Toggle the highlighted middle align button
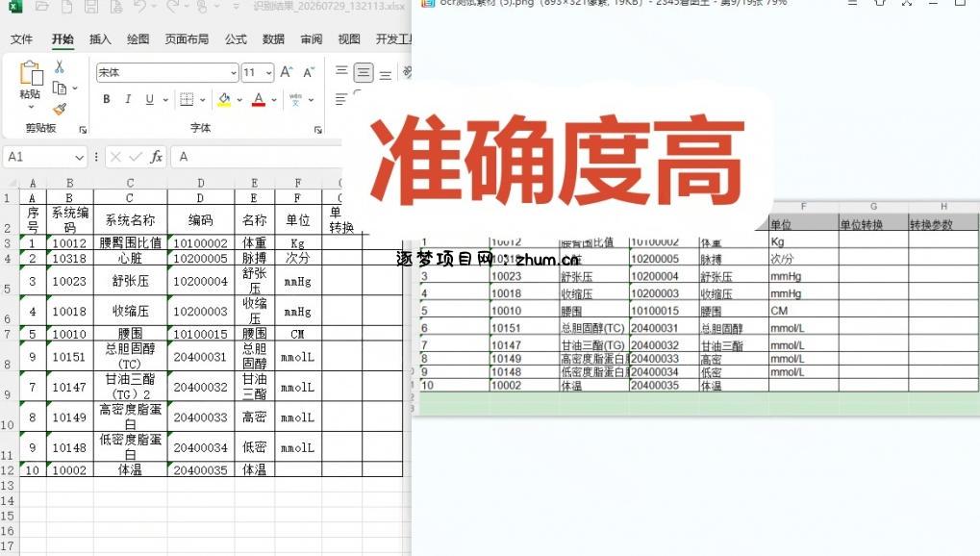The image size is (980, 556). pos(364,72)
